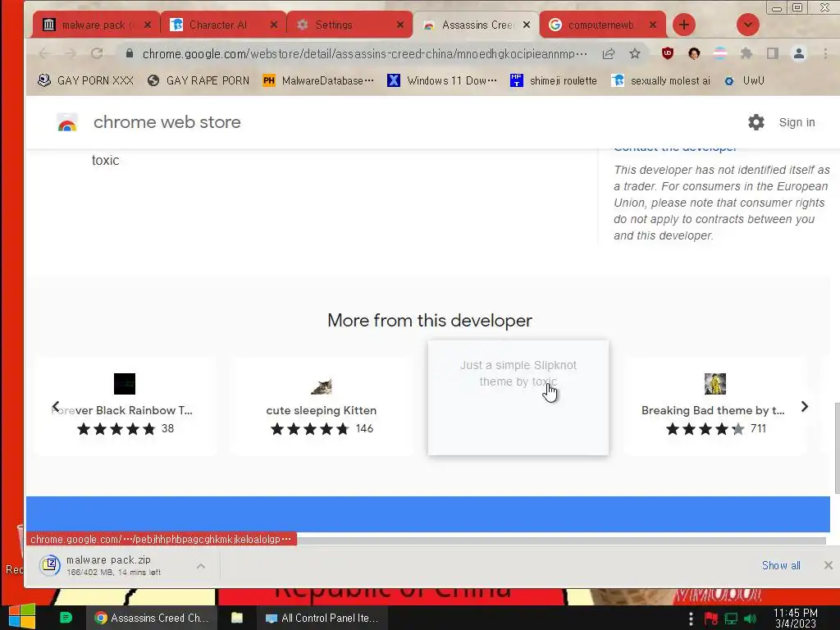Go forward with the forward arrow
The image size is (840, 630).
(71, 53)
